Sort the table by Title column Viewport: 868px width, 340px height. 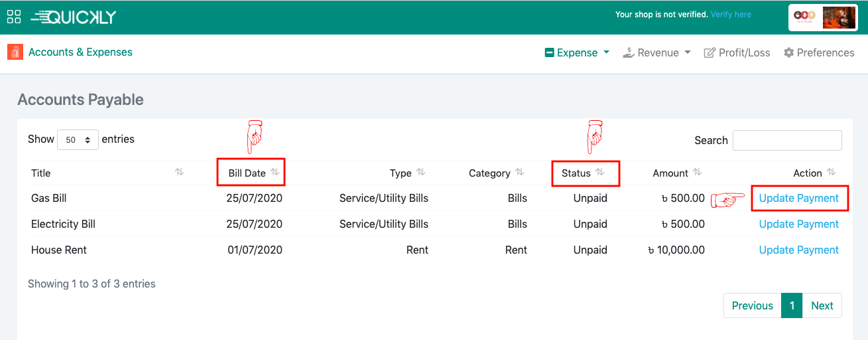pos(179,173)
